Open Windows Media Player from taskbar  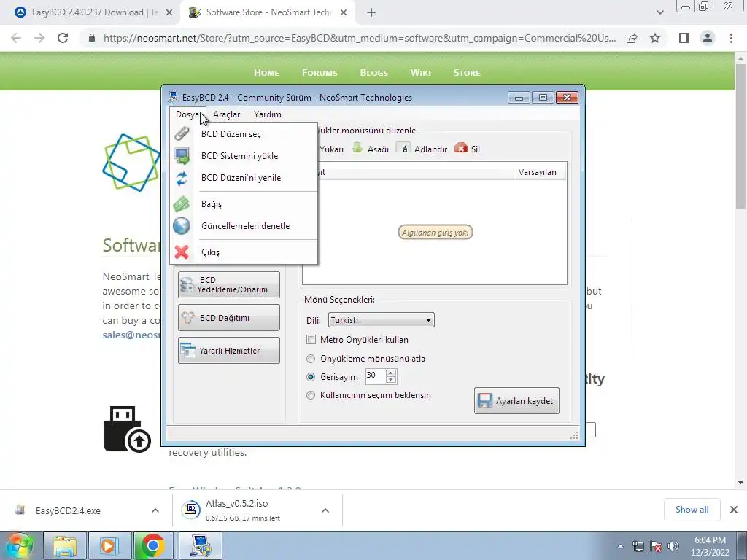pos(109,545)
